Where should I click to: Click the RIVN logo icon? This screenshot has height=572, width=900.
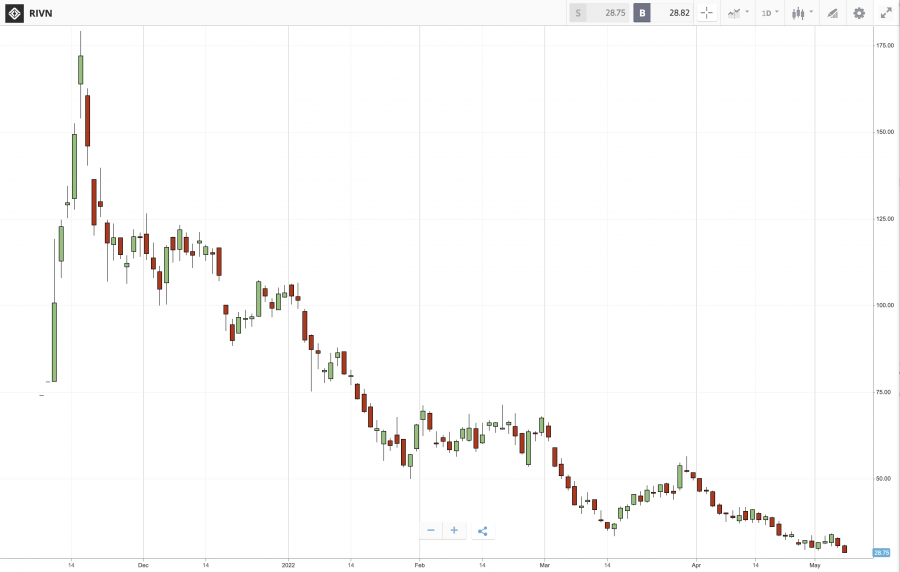coord(14,13)
